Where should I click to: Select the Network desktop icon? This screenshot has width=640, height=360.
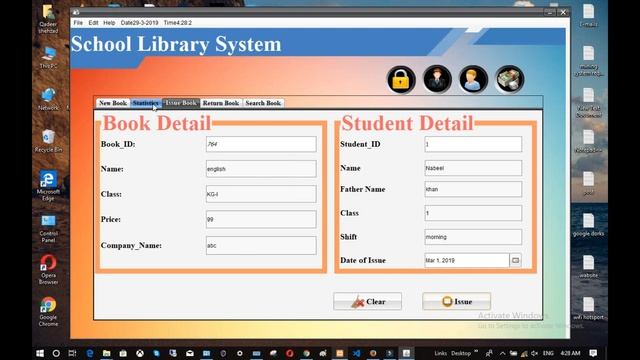[48, 100]
